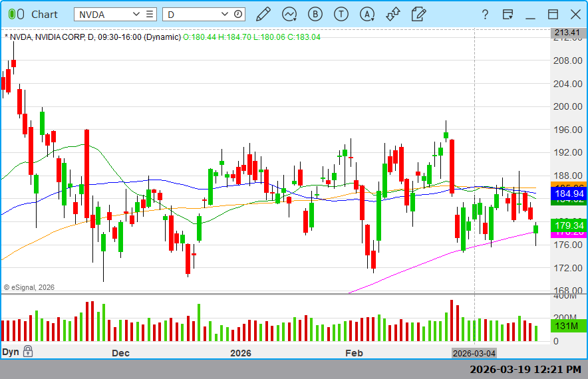Click the Dyn scaling label

(x=11, y=352)
